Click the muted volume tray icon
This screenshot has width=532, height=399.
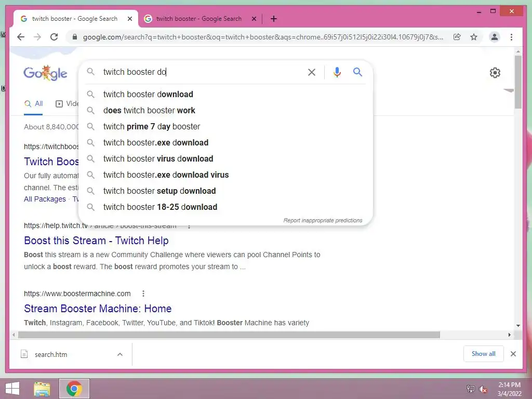click(483, 389)
